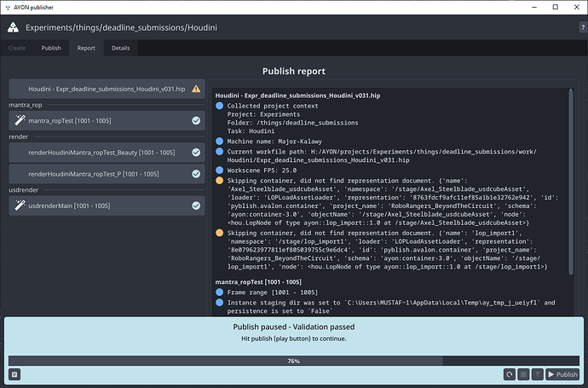
Task: Click 'Frame range [1001 - 1005]' log line
Action: click(273, 292)
